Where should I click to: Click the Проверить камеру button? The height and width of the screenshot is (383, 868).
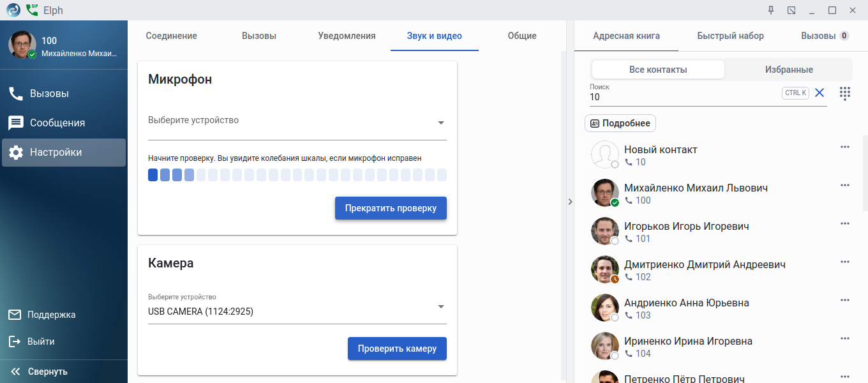point(397,349)
